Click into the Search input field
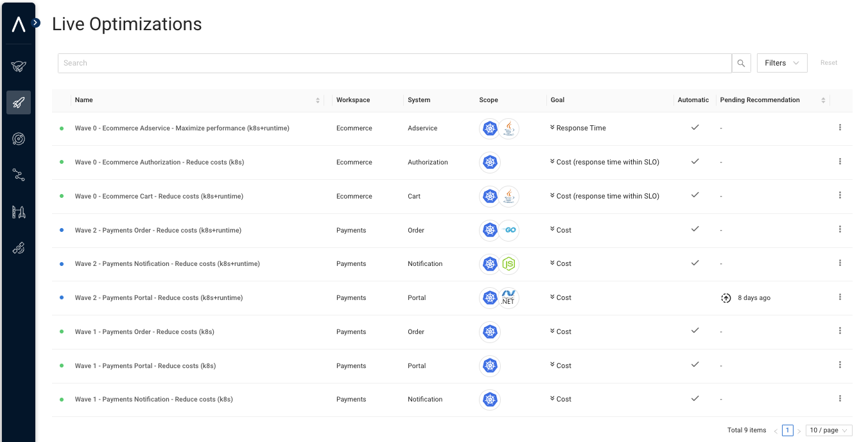 [x=394, y=63]
